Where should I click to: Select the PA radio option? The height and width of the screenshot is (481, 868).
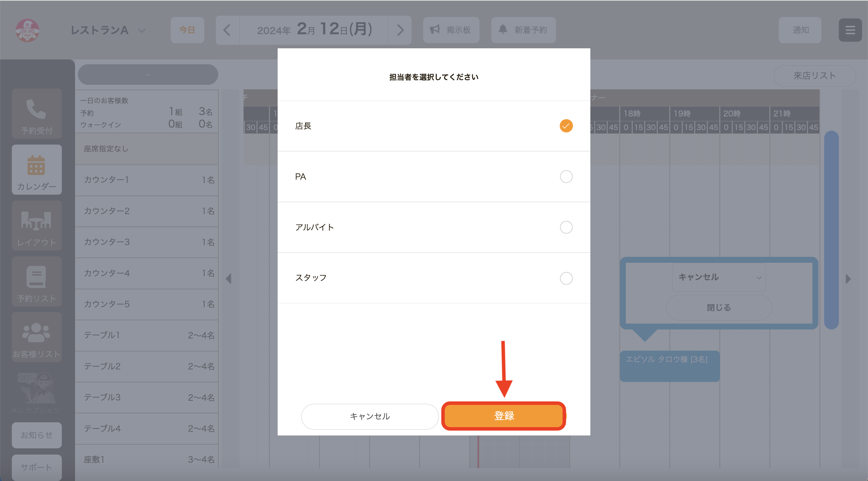click(x=566, y=177)
